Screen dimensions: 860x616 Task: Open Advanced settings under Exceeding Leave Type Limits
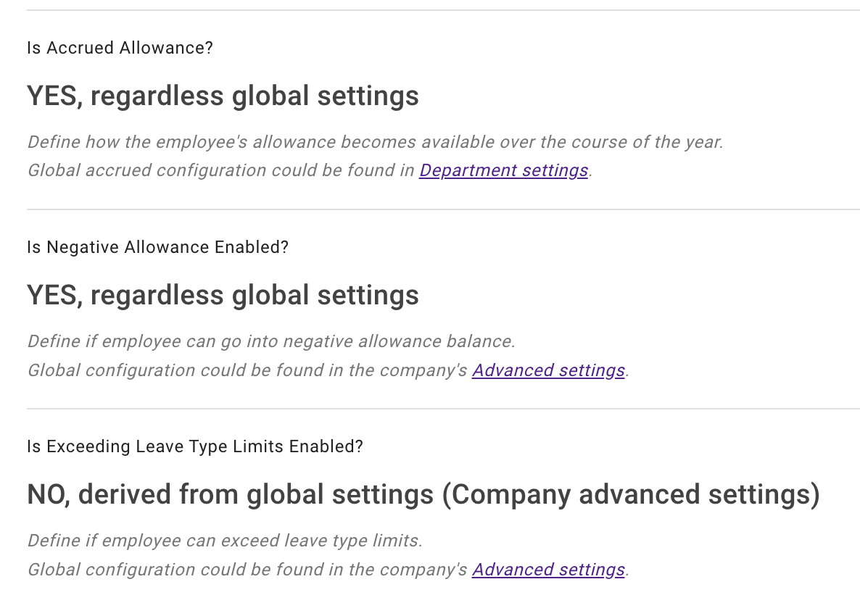pyautogui.click(x=549, y=570)
